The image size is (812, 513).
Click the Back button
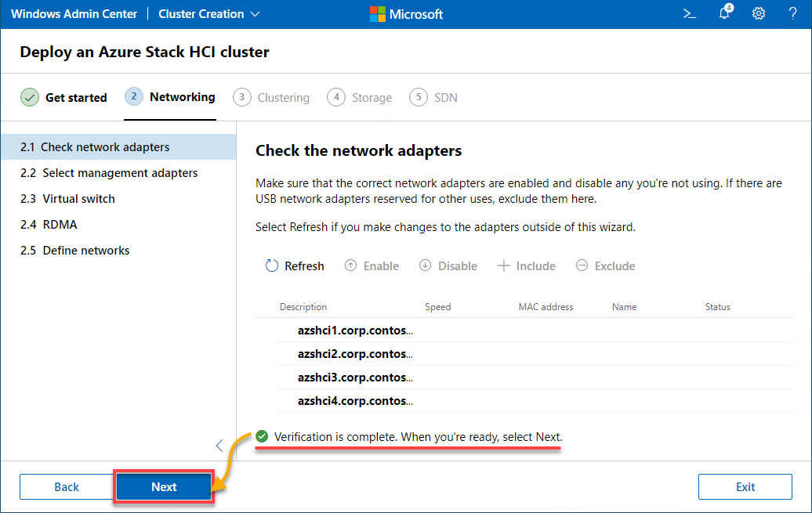tap(67, 486)
